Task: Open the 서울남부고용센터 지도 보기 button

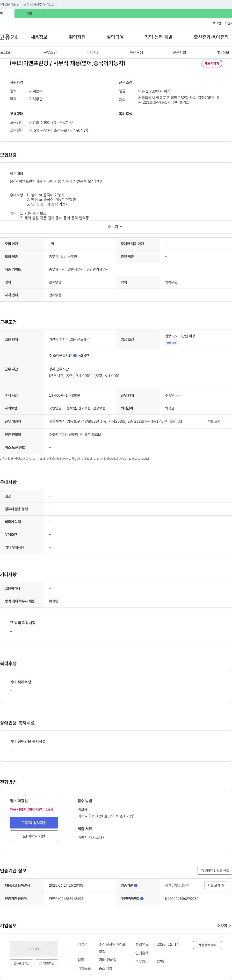Action: coord(216,886)
